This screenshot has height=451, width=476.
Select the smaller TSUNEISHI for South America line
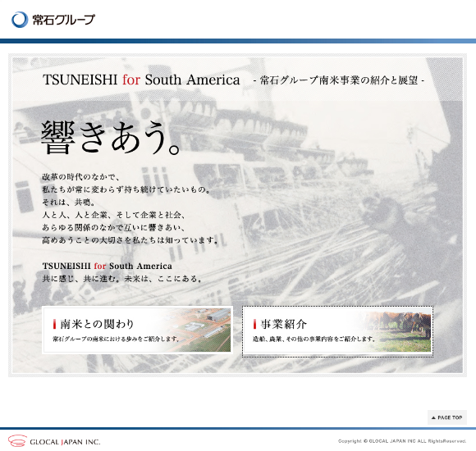click(x=108, y=266)
